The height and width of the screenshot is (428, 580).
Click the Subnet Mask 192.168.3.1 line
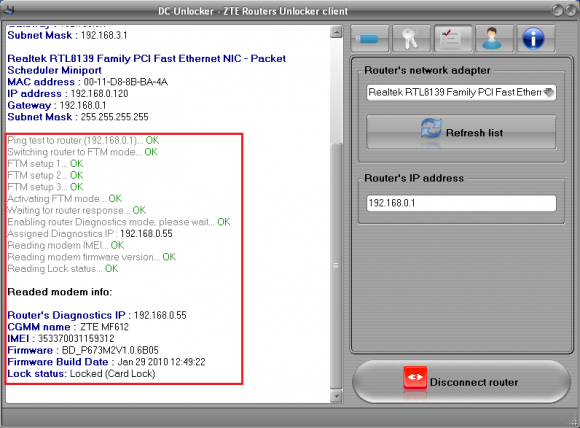click(67, 35)
